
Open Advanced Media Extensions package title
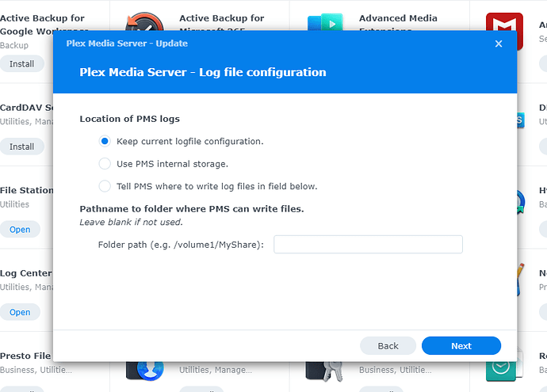[x=398, y=18]
